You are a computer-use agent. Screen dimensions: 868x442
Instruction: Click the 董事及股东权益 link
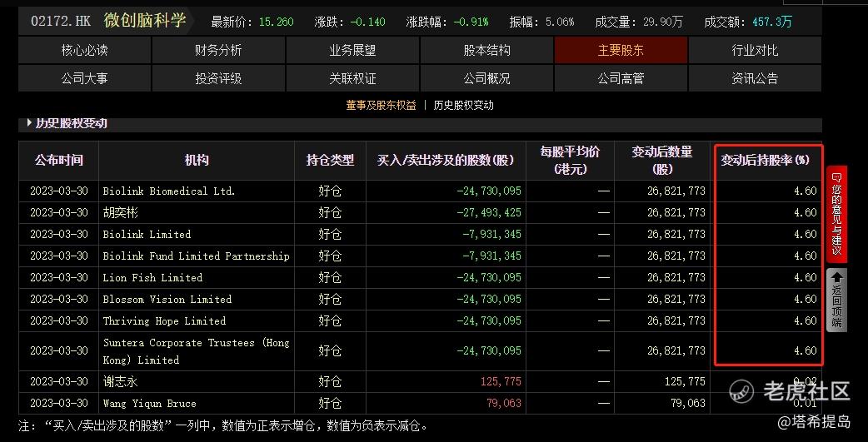(x=381, y=105)
